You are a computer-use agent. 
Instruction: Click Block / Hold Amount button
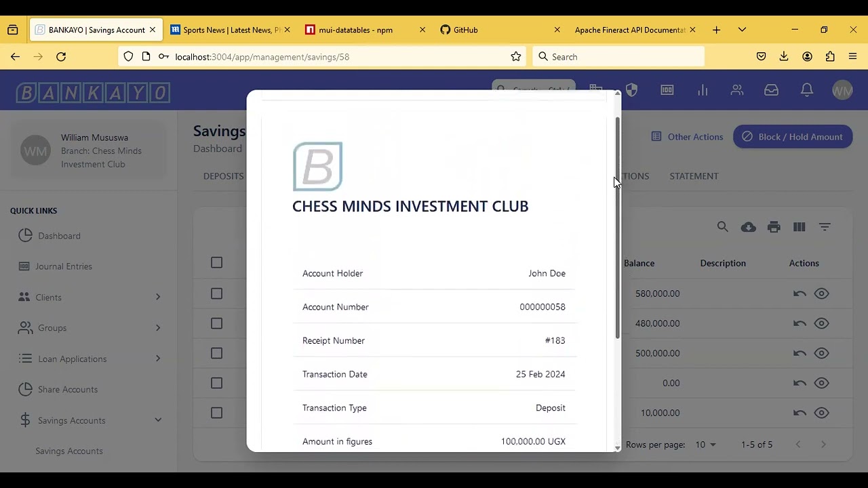tap(792, 137)
